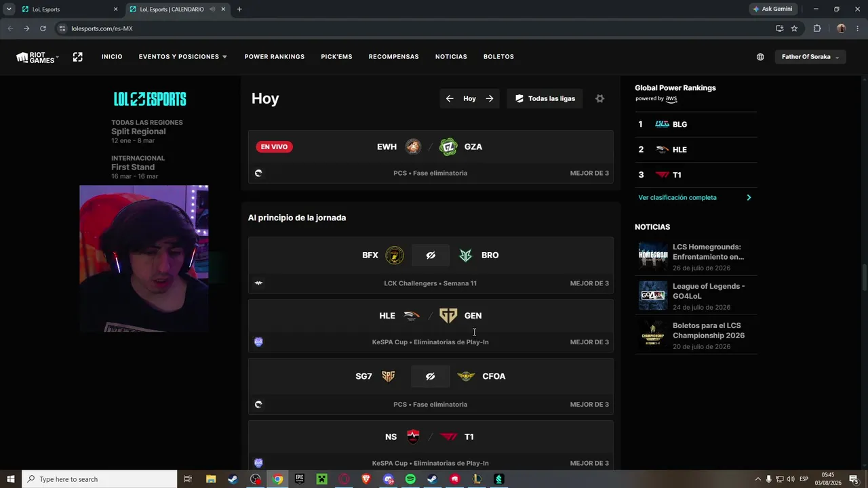Reveal the SG7 vs CFOA hidden score

point(431,377)
